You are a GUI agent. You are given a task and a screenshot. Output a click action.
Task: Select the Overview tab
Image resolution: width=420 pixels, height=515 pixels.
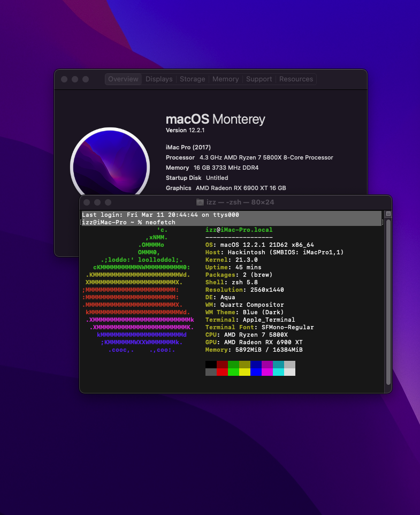[123, 79]
